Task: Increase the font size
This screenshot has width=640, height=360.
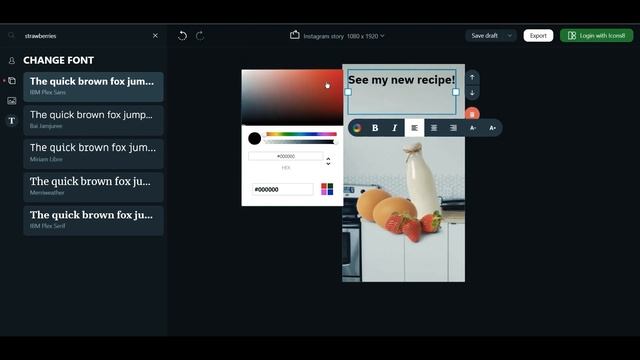Action: pos(492,128)
